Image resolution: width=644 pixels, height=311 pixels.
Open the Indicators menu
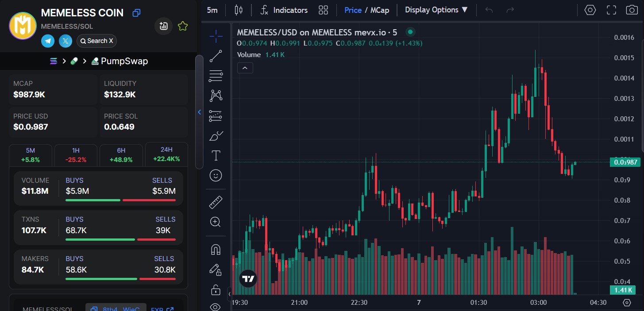coord(284,10)
